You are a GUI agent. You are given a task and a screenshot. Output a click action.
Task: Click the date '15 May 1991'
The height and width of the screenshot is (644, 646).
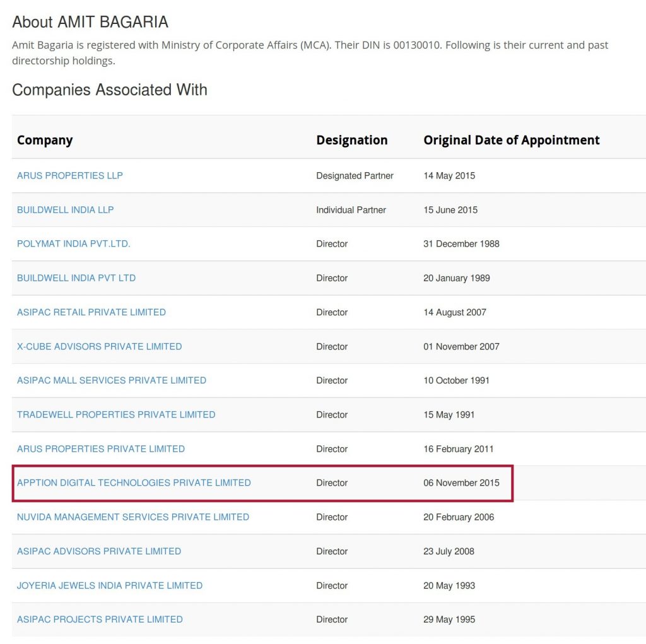[449, 414]
